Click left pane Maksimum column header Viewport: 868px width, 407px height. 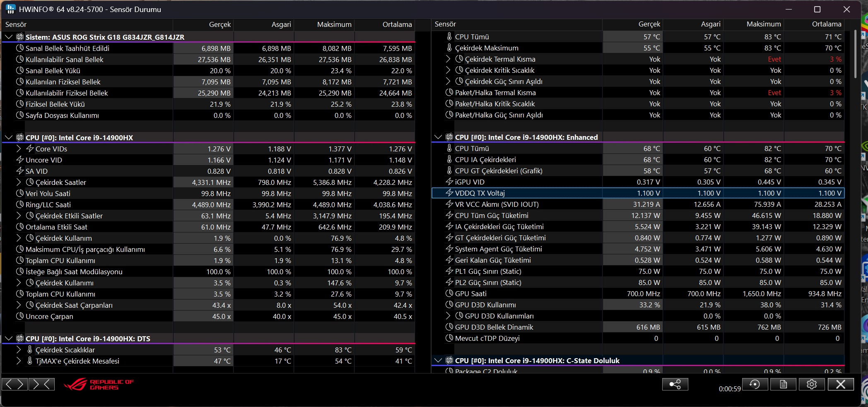click(324, 24)
